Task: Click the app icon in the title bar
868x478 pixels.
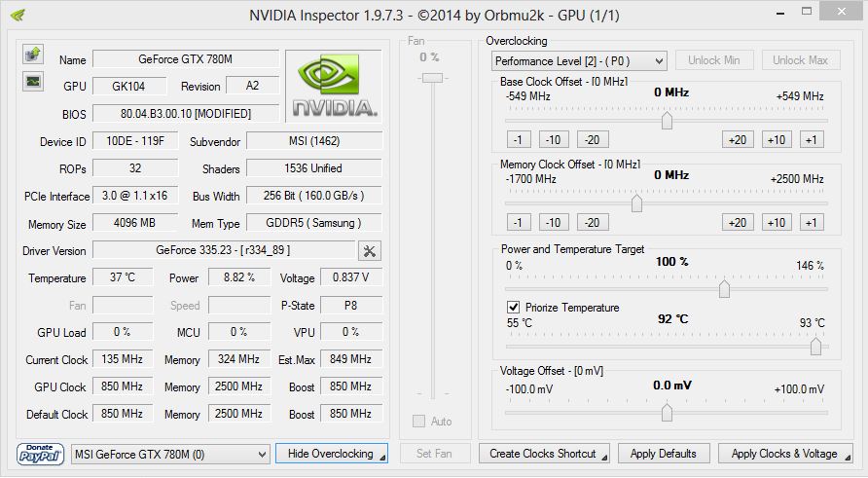Action: click(x=18, y=15)
